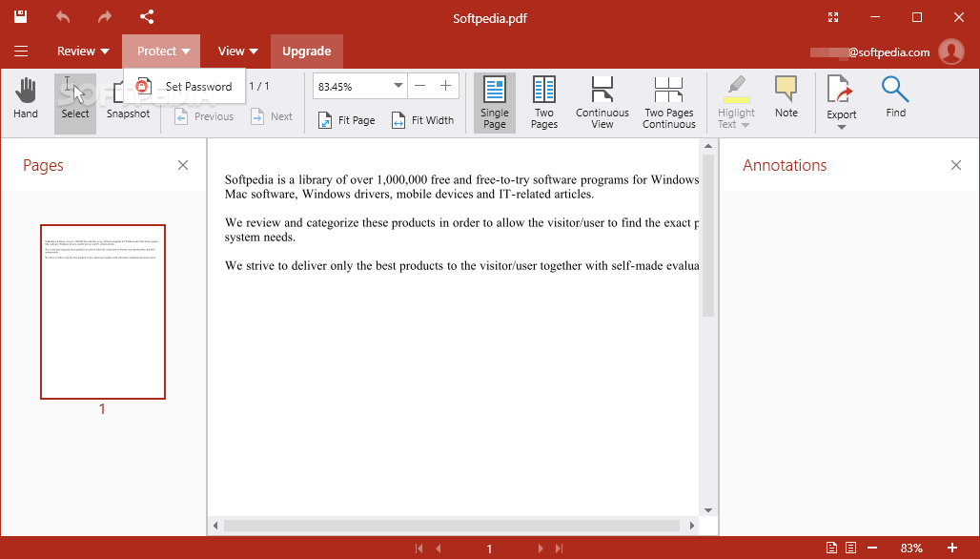Open Highlight Text dropdown arrow
The image size is (980, 559).
click(745, 125)
